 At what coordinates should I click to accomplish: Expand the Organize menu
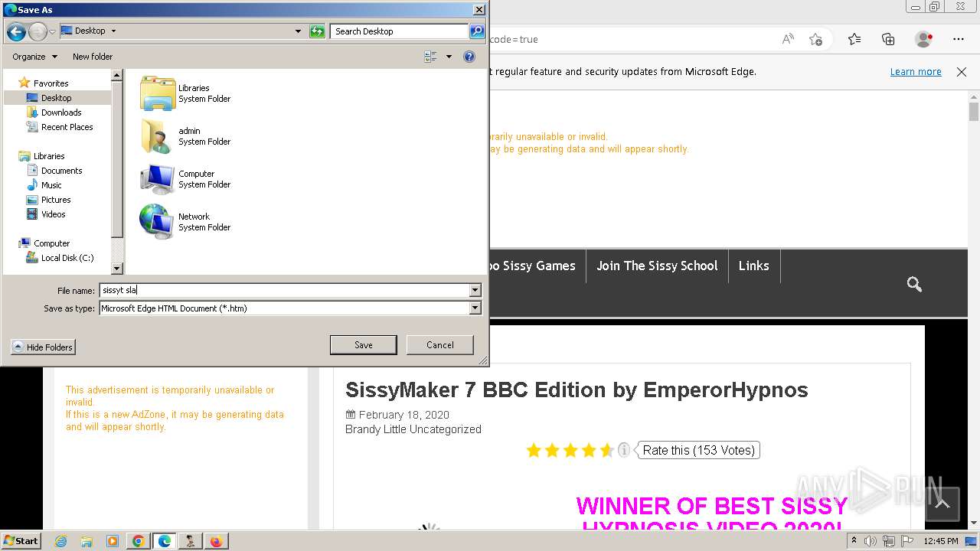pyautogui.click(x=34, y=57)
